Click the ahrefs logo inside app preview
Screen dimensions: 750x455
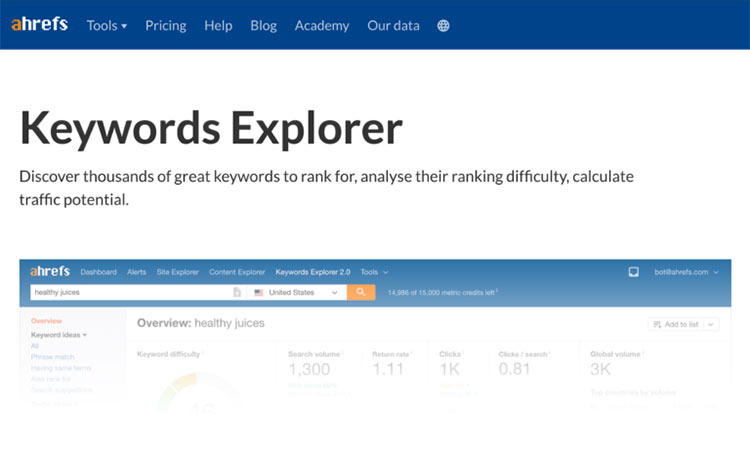pos(50,271)
